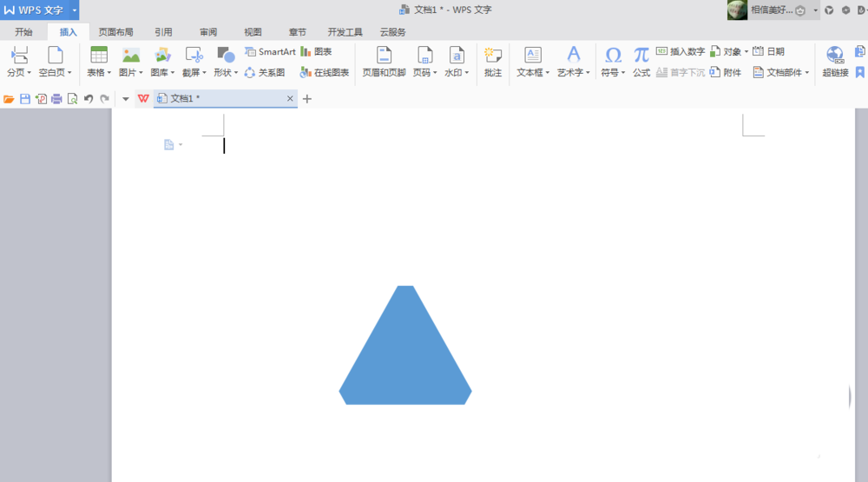The height and width of the screenshot is (482, 868).
Task: Close the 文档1 document tab
Action: (290, 99)
